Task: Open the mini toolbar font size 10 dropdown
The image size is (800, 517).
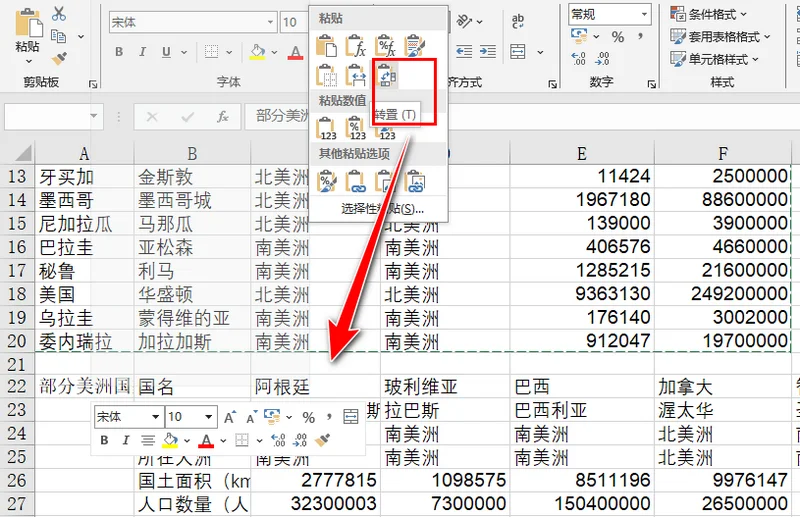Action: pyautogui.click(x=208, y=417)
